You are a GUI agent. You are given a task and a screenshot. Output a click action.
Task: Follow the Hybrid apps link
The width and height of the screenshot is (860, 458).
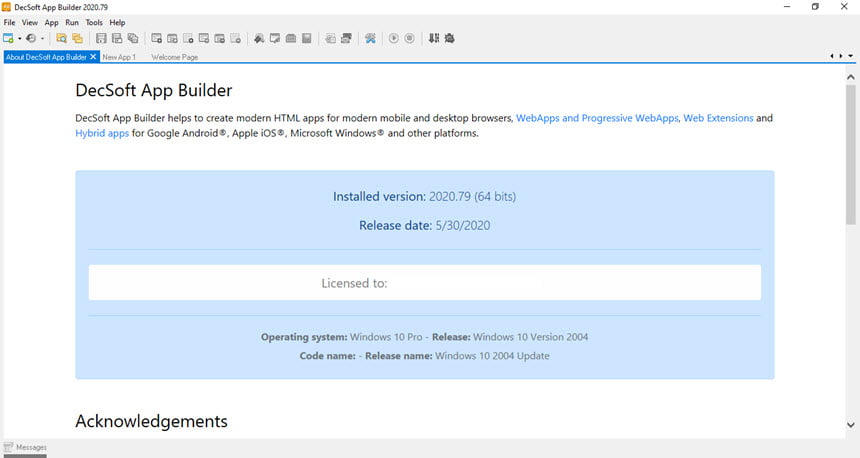[x=102, y=133]
